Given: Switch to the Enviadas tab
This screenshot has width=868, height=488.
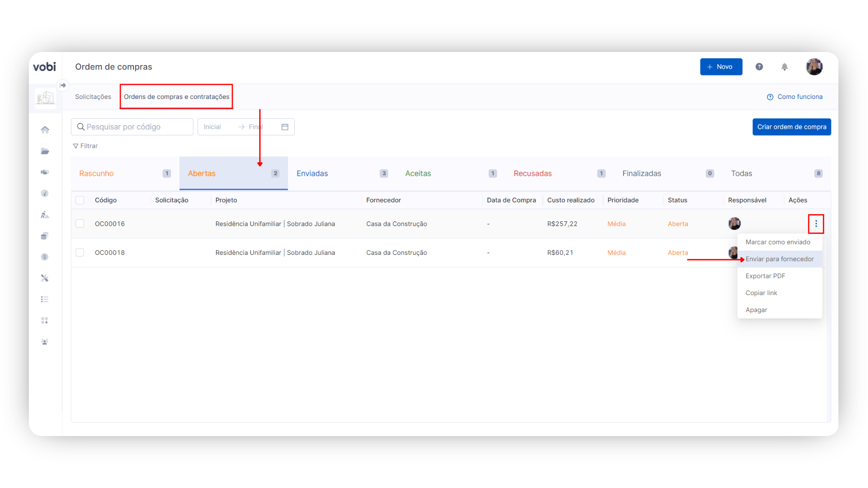Looking at the screenshot, I should 312,174.
